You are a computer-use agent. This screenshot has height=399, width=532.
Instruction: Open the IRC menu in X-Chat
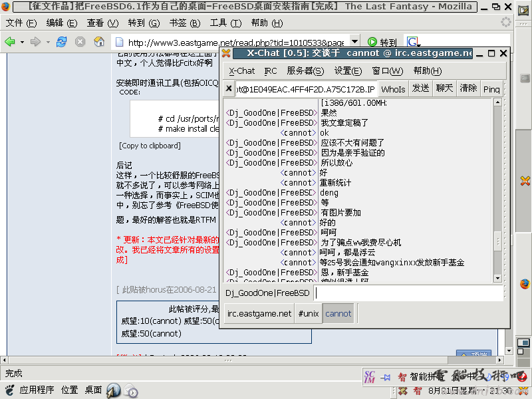tap(271, 70)
